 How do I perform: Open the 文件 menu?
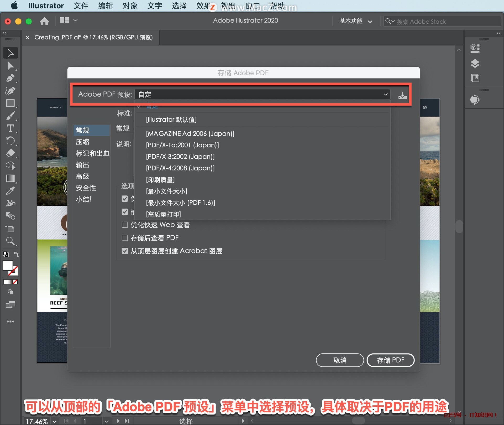[x=81, y=6]
